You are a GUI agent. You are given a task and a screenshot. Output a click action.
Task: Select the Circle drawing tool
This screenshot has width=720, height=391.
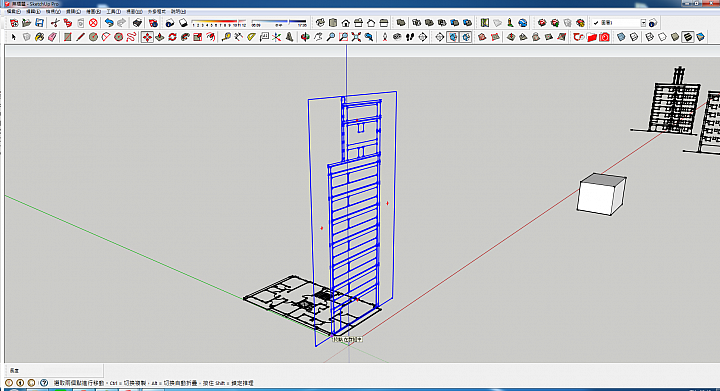coord(93,37)
